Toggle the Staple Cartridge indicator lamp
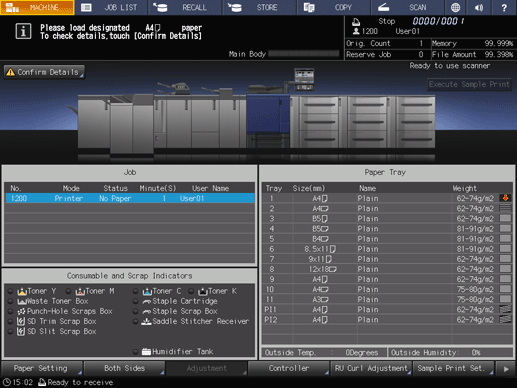 tap(135, 301)
